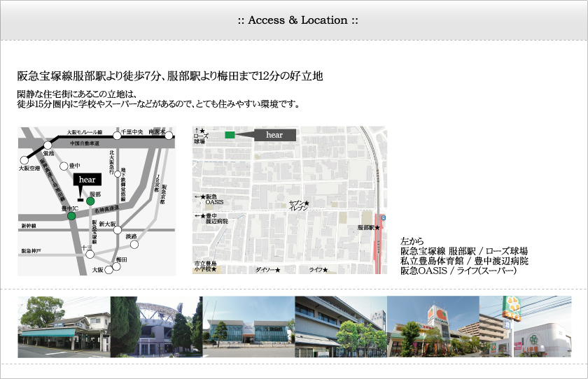Open the Hankyu OASIS store photo

(433, 327)
